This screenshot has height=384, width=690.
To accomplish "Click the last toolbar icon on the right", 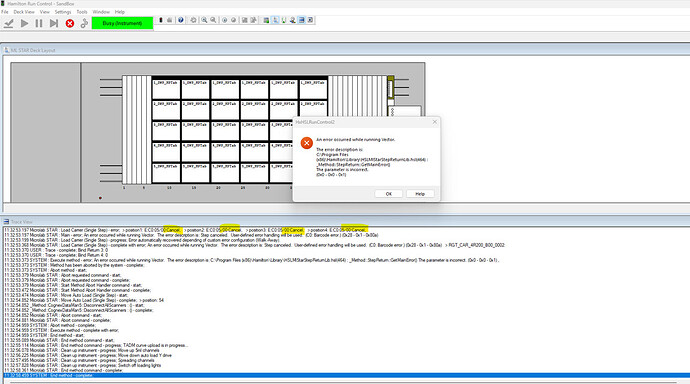I will pyautogui.click(x=310, y=20).
